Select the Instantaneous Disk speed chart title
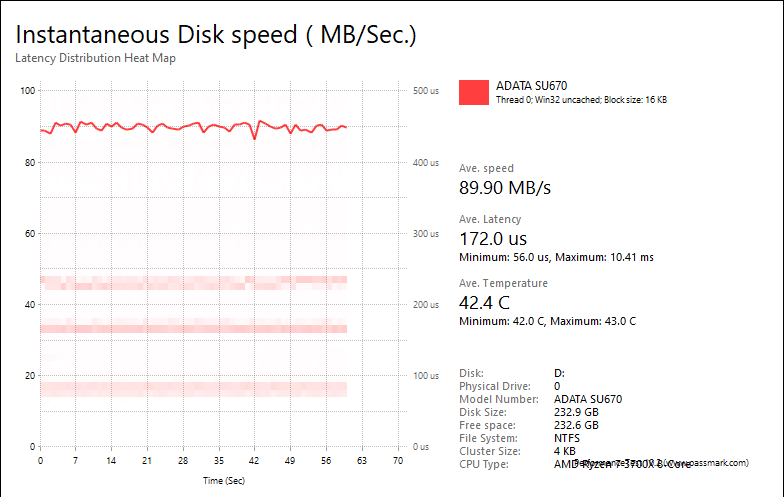 pos(216,34)
